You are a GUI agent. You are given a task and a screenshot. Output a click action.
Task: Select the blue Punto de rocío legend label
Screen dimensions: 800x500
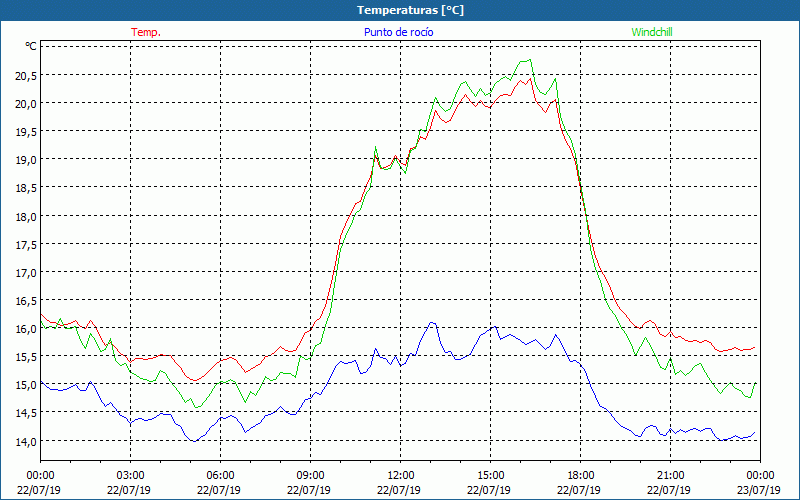[x=398, y=32]
